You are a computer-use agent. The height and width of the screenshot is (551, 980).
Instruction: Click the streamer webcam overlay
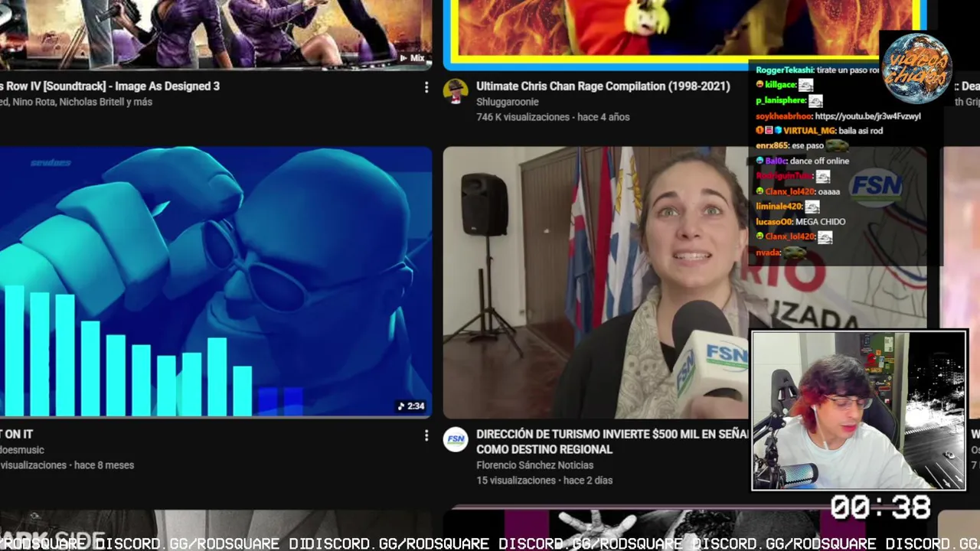coord(859,410)
